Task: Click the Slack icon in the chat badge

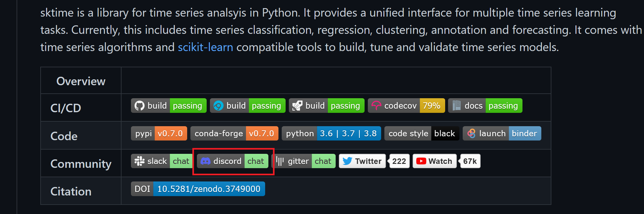Action: pyautogui.click(x=140, y=161)
